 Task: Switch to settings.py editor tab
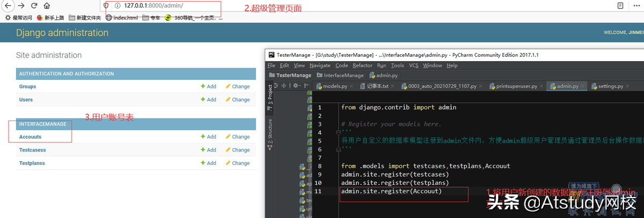tap(610, 86)
